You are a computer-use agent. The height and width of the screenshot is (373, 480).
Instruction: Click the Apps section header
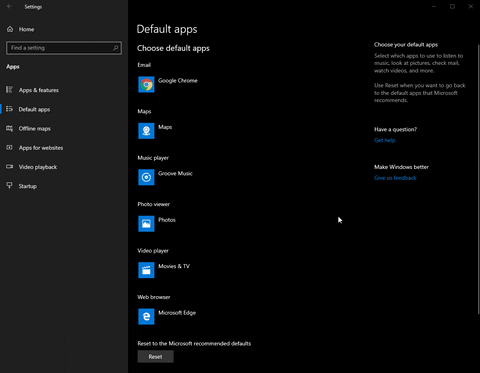click(13, 67)
